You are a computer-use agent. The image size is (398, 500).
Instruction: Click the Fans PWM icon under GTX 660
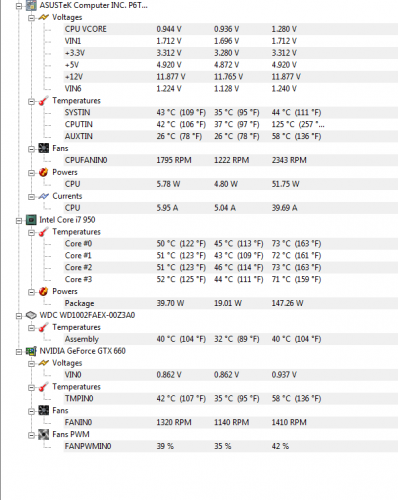(44, 434)
